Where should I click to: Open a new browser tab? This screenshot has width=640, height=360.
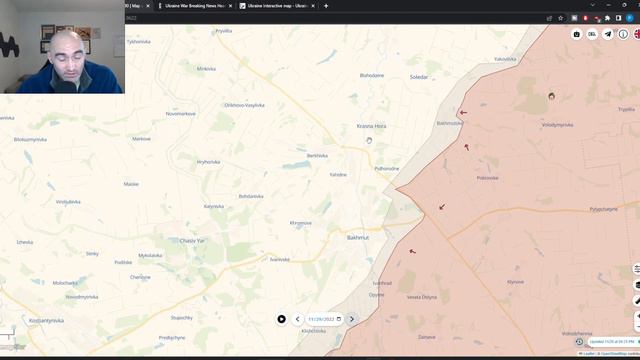326,6
